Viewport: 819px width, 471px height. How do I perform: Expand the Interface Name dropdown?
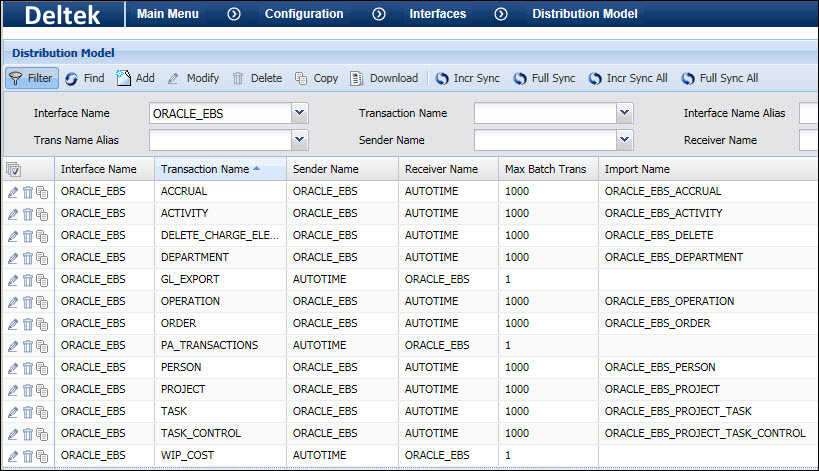click(x=300, y=113)
